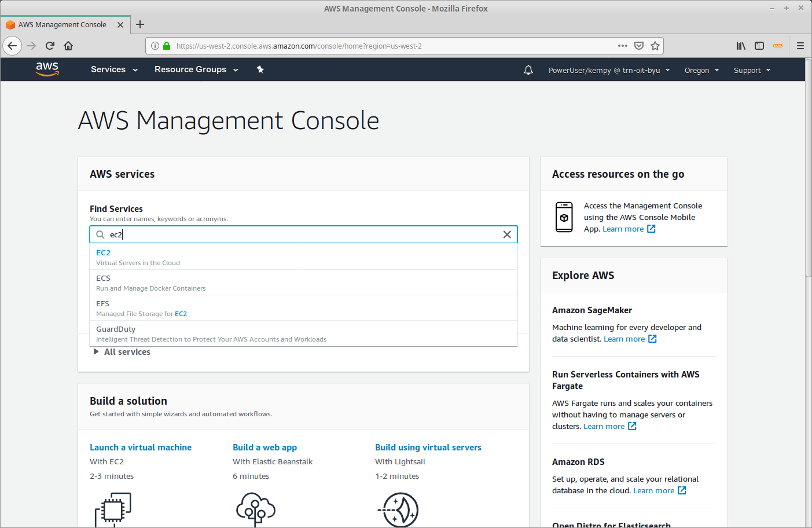812x528 pixels.
Task: Click the orange extension icon in the toolbar
Action: 778,46
